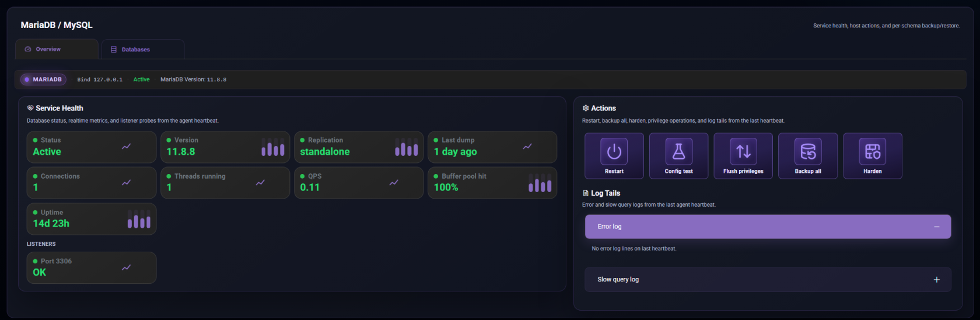This screenshot has width=980, height=320.
Task: Click the 'standalone' replication value
Action: coord(325,152)
